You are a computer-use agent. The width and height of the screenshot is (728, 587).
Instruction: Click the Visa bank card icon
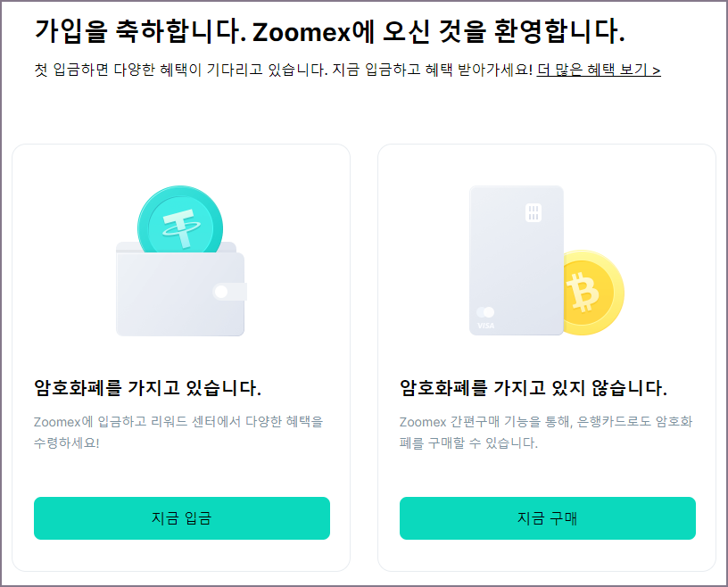516,260
